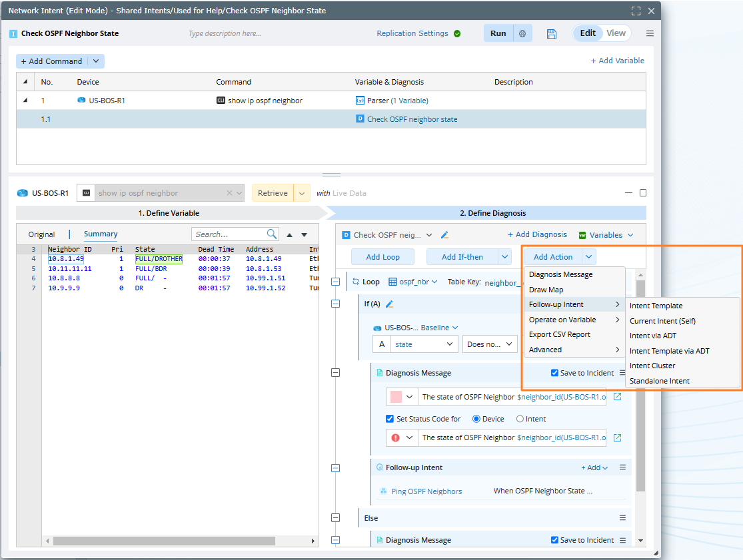Screen dimensions: 743x560
Task: Open the hamburger menu at top right
Action: click(x=650, y=33)
